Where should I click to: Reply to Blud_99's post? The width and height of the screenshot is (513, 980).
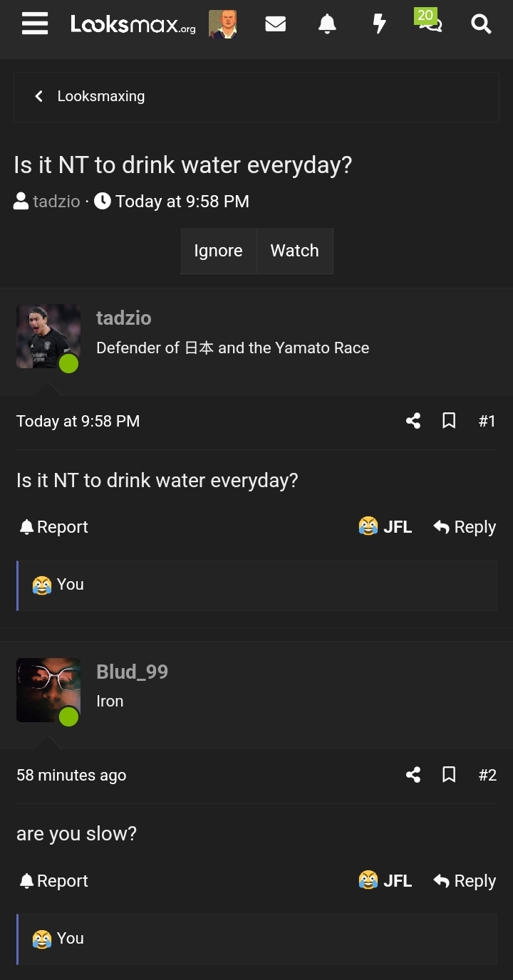(465, 880)
